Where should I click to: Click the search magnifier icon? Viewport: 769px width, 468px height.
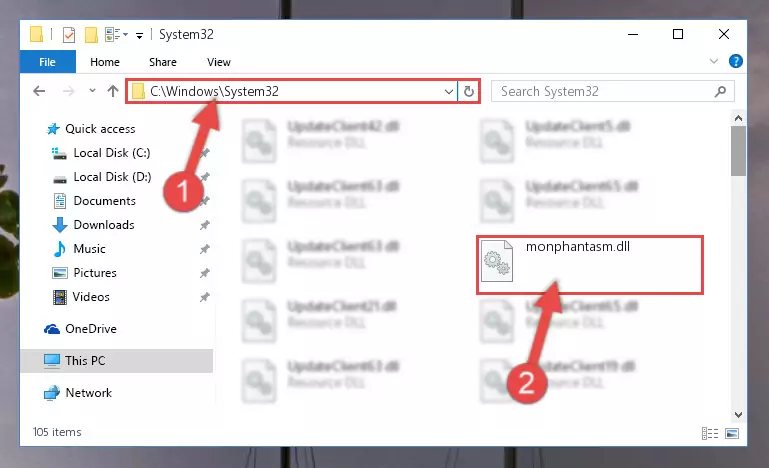click(720, 91)
